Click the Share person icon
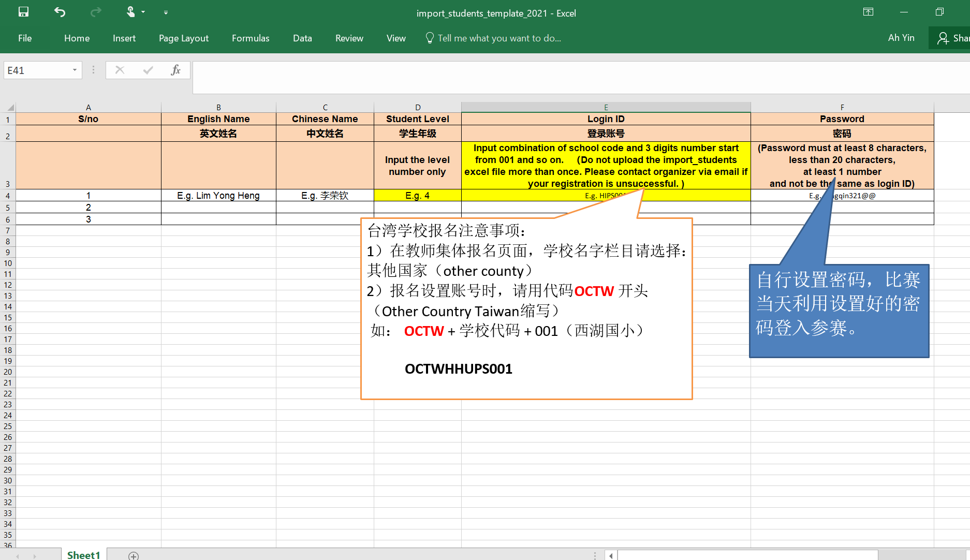Screen dimensions: 970x560 (x=943, y=38)
